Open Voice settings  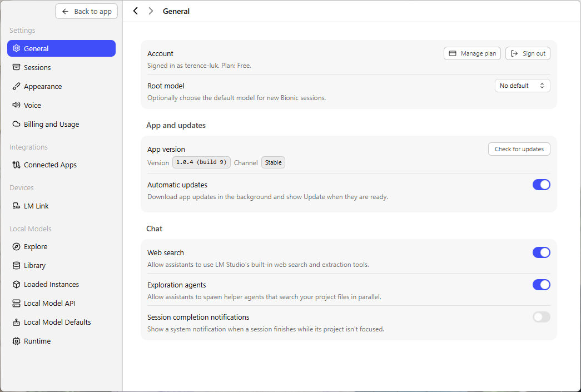click(x=62, y=105)
